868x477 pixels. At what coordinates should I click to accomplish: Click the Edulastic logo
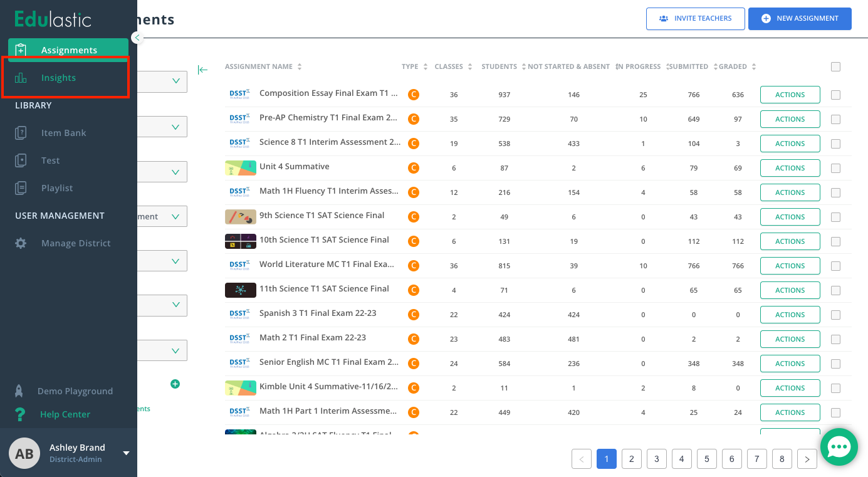pos(53,19)
